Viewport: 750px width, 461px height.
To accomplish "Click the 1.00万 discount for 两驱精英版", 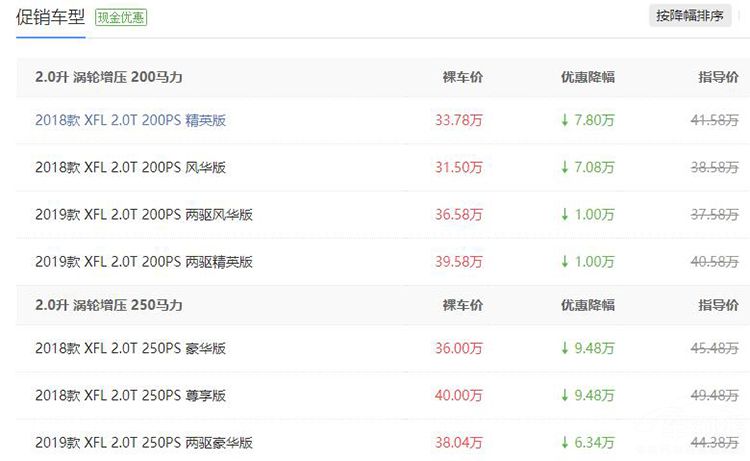I will pyautogui.click(x=588, y=262).
